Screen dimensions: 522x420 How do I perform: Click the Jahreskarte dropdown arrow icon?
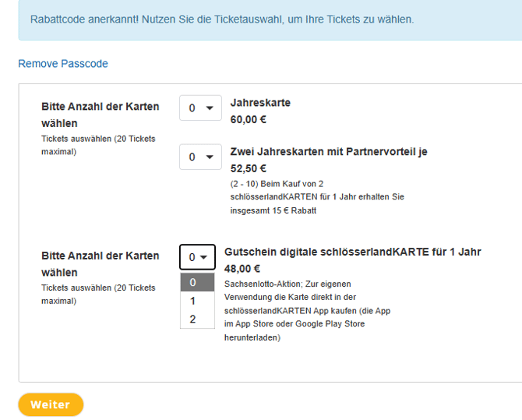[x=210, y=108]
